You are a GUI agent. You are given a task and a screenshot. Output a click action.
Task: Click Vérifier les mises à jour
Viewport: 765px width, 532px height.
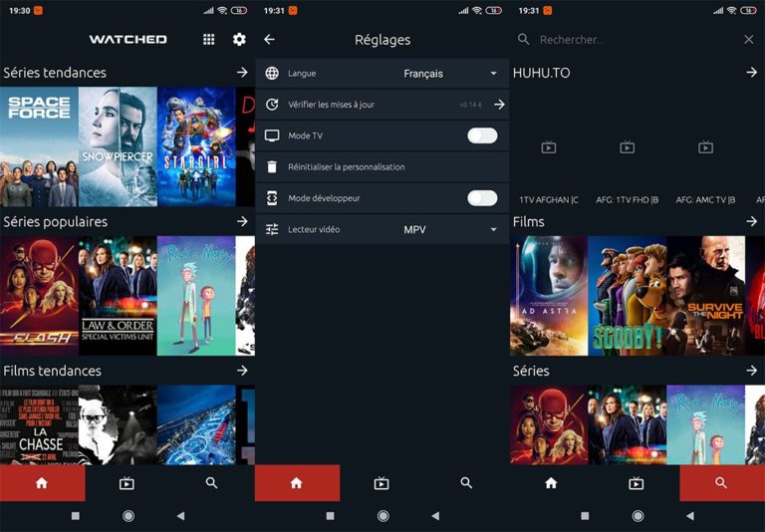382,105
